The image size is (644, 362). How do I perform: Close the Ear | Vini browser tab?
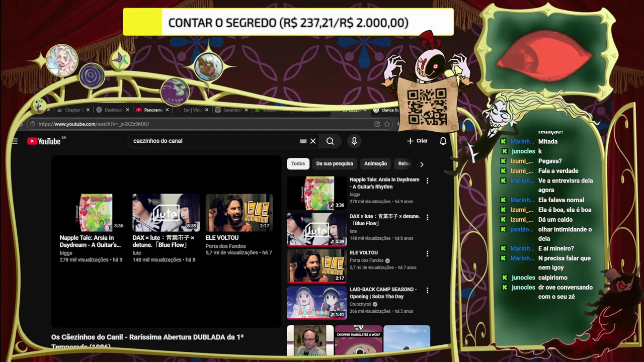tap(206, 110)
